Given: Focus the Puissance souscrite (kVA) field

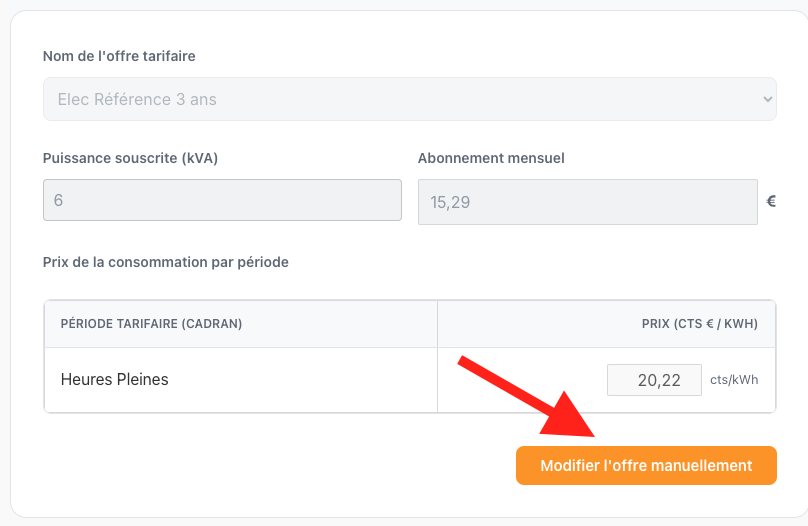Looking at the screenshot, I should [222, 200].
